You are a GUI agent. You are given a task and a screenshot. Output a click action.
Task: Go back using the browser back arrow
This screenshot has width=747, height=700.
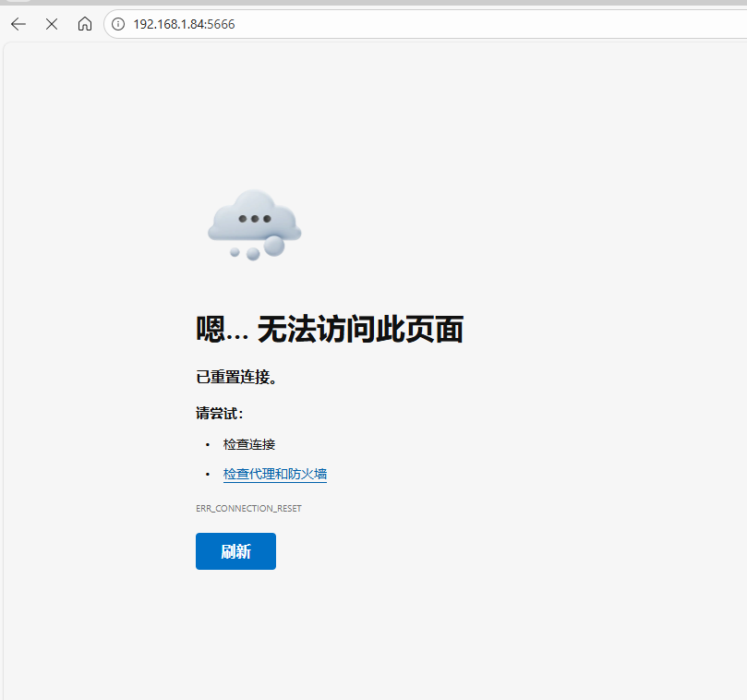pyautogui.click(x=18, y=24)
